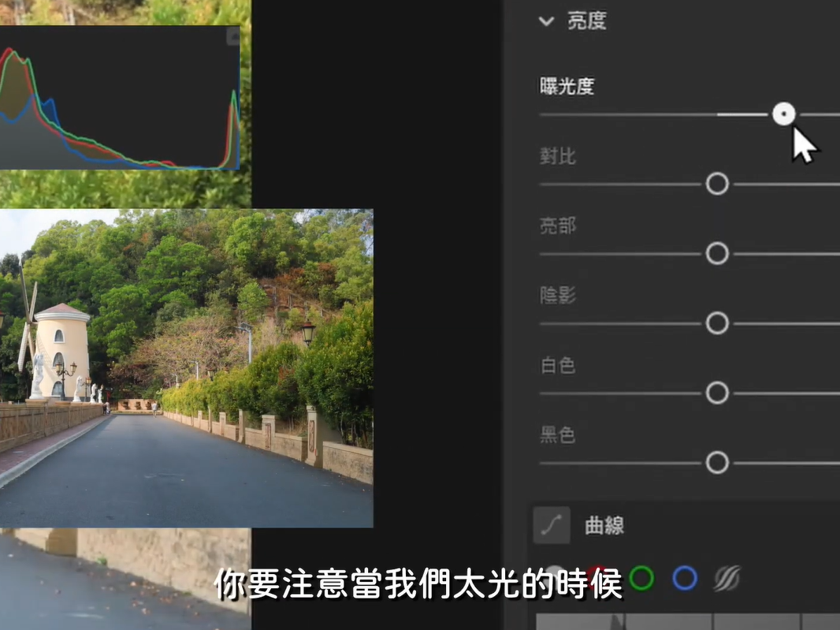
Task: Select the striped luminance curve icon
Action: 727,579
